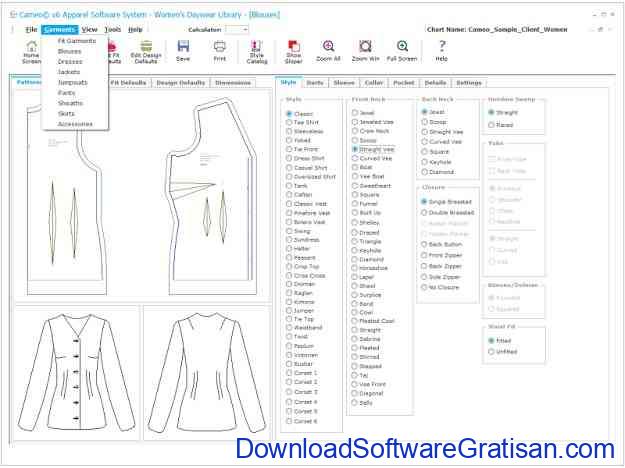The height and width of the screenshot is (468, 625).
Task: Click the Zoom All magnifier
Action: click(328, 51)
